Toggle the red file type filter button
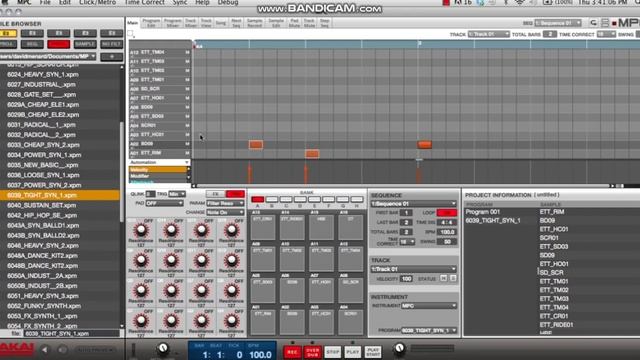 58,44
